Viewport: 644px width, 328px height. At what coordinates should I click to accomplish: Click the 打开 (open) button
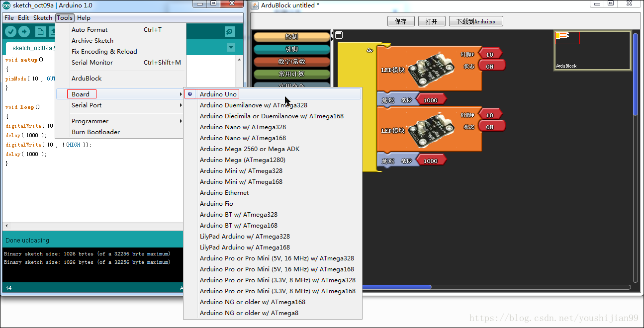tap(432, 21)
